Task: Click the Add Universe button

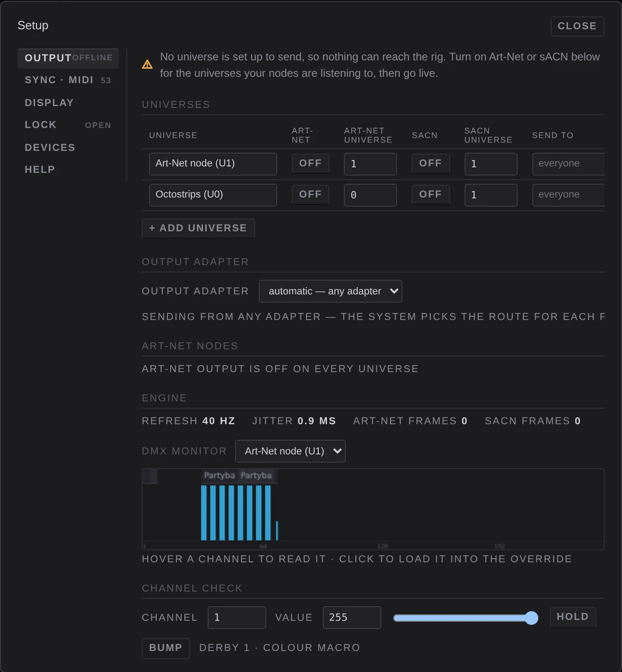Action: click(x=198, y=228)
